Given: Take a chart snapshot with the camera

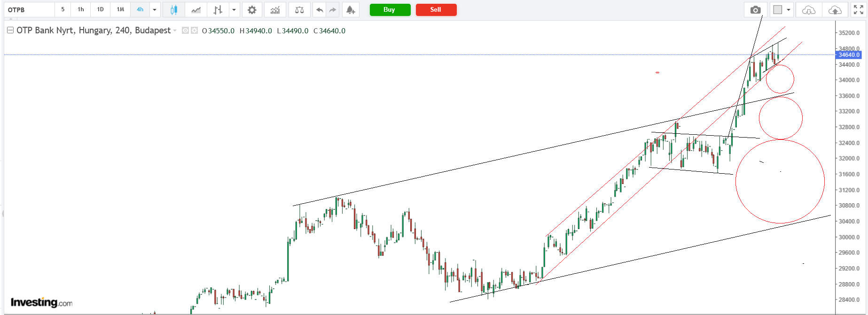Looking at the screenshot, I should point(755,10).
